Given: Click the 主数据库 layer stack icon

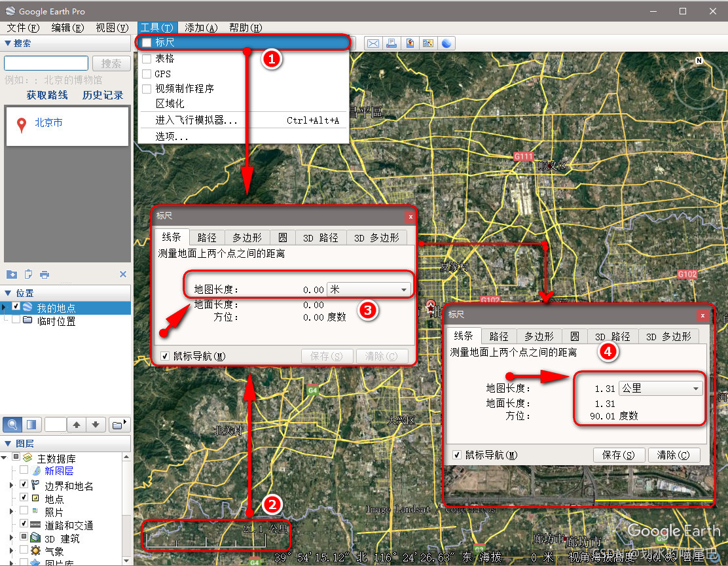Looking at the screenshot, I should pyautogui.click(x=28, y=458).
